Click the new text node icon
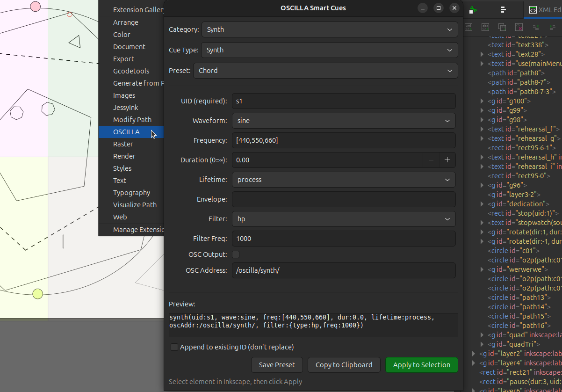This screenshot has width=562, height=392. click(x=485, y=27)
